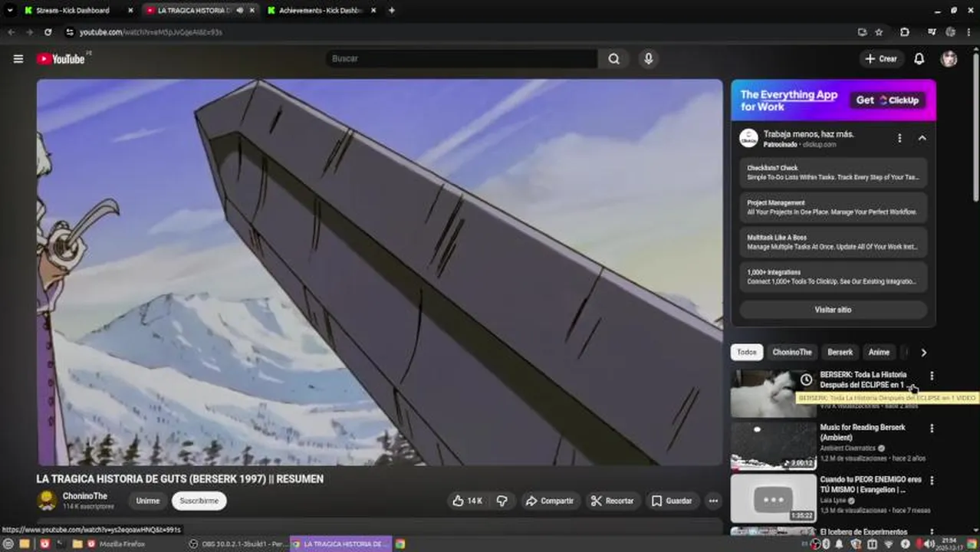Open the YouTube hamburger guide menu
980x552 pixels.
(x=18, y=59)
